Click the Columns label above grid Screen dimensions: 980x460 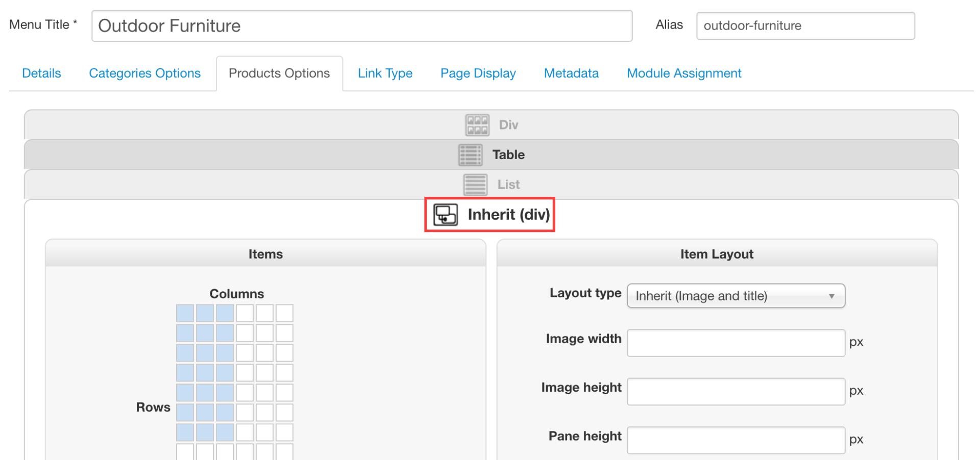click(x=237, y=294)
